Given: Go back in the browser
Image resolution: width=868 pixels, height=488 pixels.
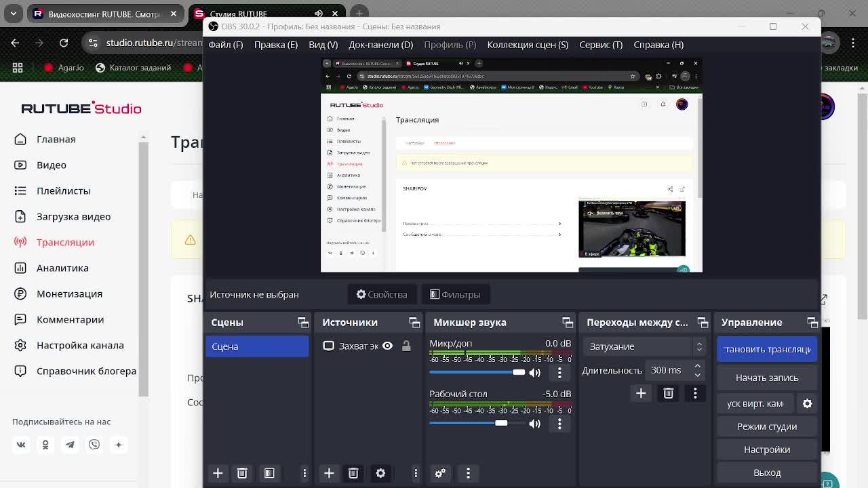Looking at the screenshot, I should [x=15, y=43].
